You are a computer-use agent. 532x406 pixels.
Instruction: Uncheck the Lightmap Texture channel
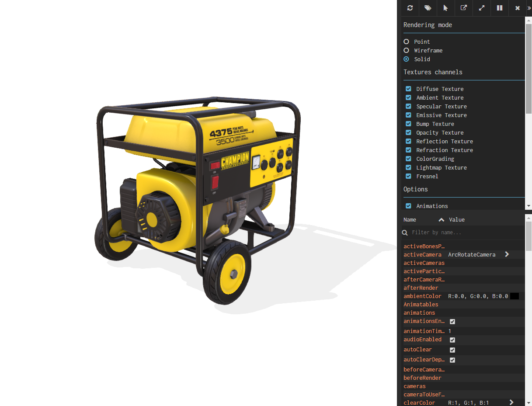pos(408,167)
